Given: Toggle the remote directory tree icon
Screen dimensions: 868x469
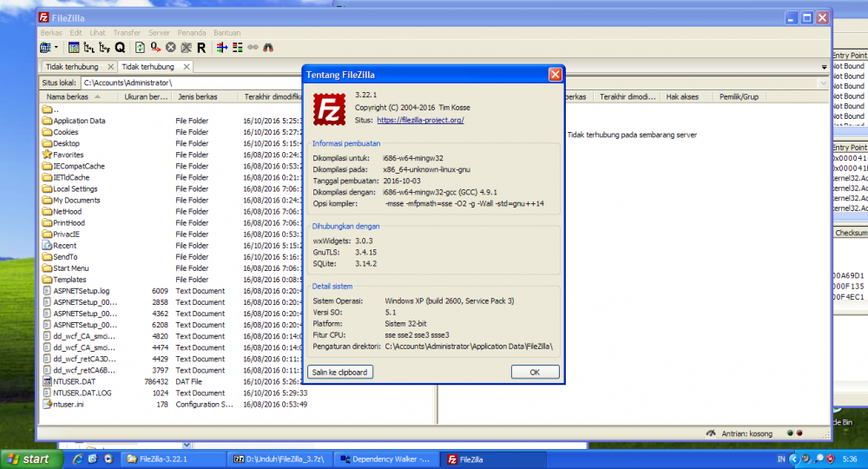Looking at the screenshot, I should [x=104, y=48].
